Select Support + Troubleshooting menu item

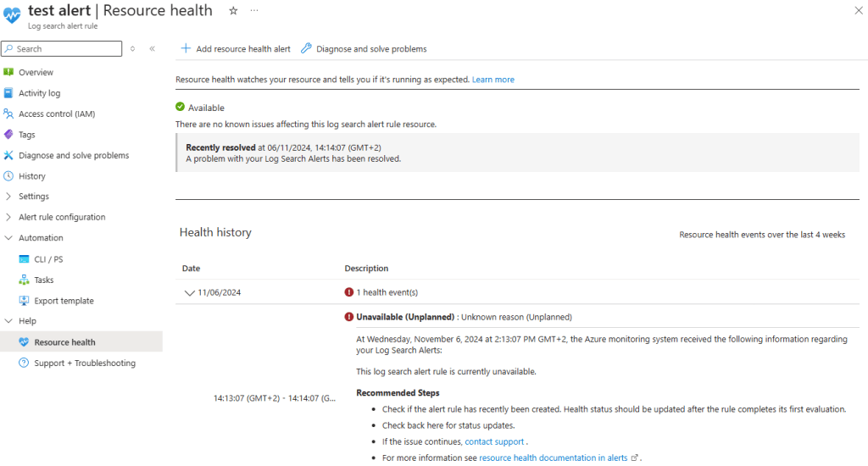[84, 363]
